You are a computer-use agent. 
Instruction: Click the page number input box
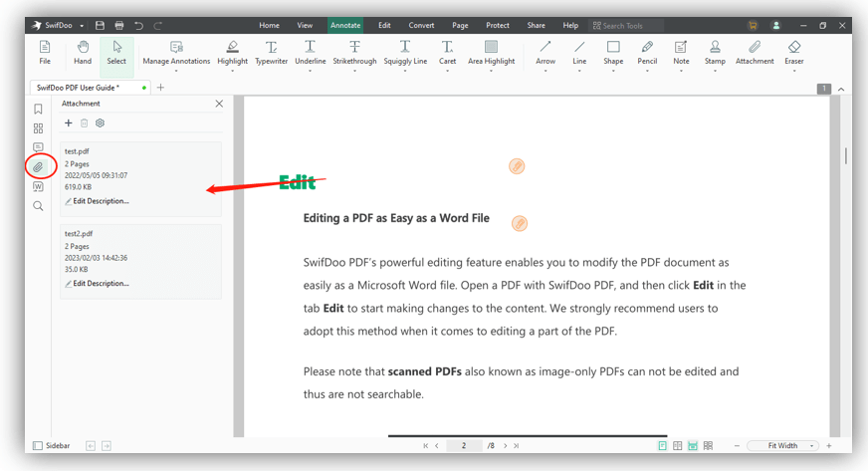point(464,445)
